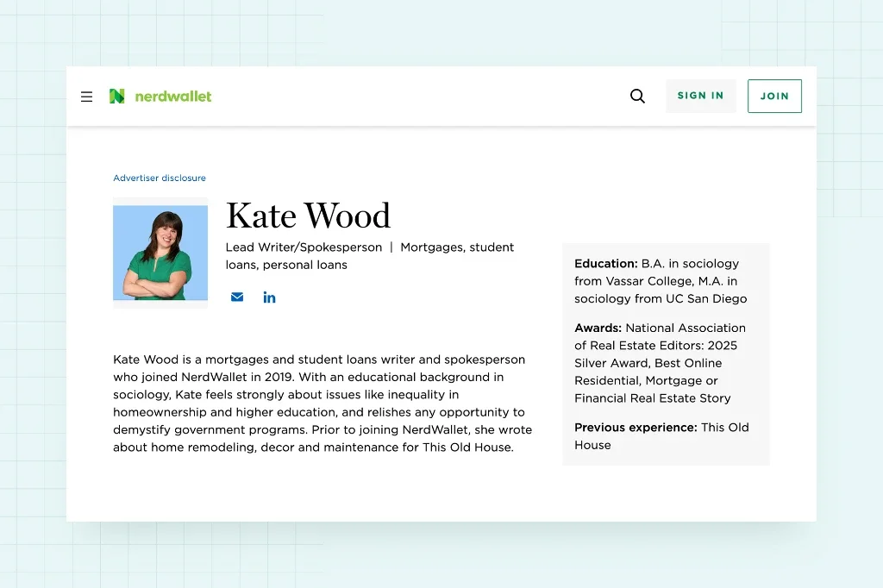The width and height of the screenshot is (883, 588).
Task: Open Kate Wood's LinkedIn profile icon
Action: [x=269, y=297]
